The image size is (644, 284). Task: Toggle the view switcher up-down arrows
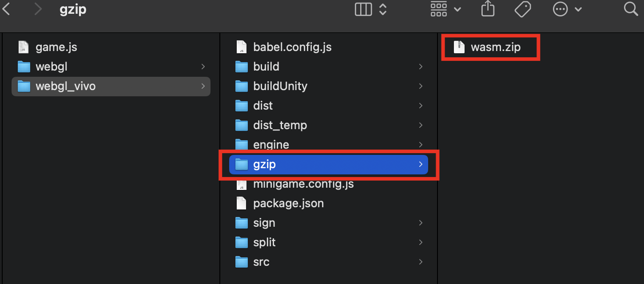[382, 9]
